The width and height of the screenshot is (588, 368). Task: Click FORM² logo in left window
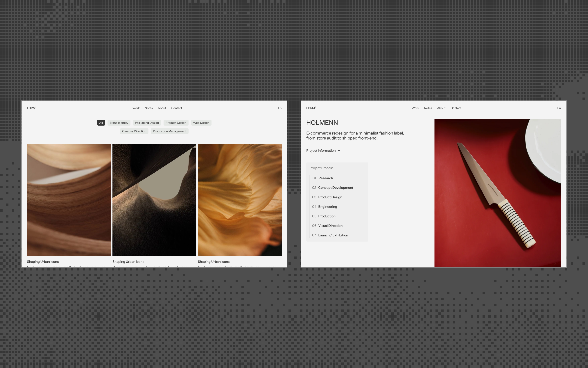coord(32,108)
